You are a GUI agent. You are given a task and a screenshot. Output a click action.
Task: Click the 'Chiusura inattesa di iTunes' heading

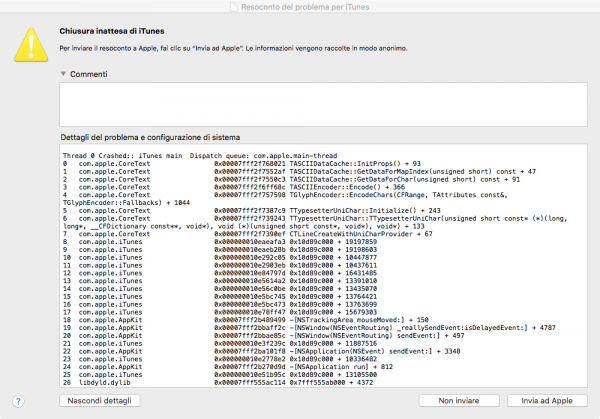[x=109, y=31]
